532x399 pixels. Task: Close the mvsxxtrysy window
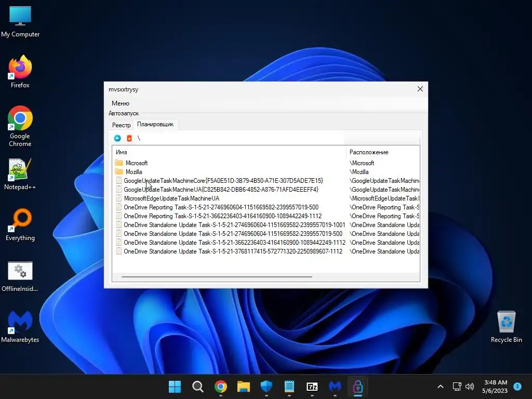[x=420, y=89]
